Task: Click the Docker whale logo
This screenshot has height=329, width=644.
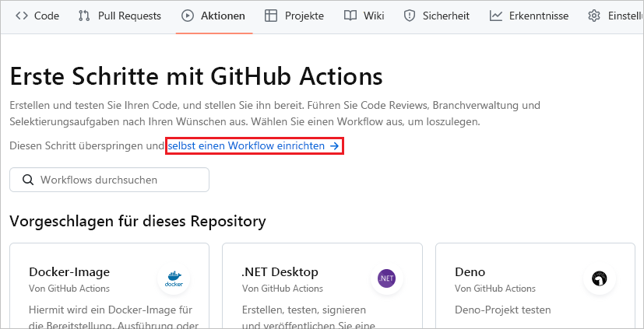Action: click(x=173, y=278)
